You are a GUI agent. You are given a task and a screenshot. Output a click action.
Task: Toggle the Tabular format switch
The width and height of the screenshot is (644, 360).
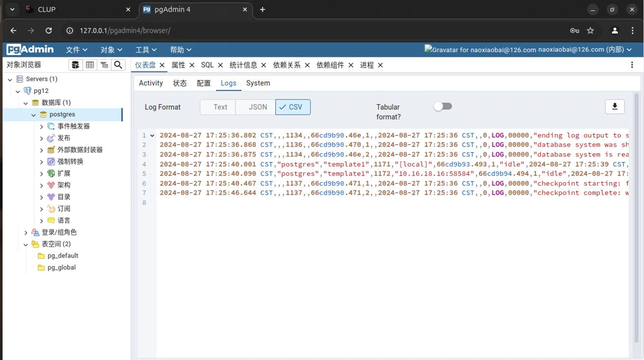tap(443, 107)
